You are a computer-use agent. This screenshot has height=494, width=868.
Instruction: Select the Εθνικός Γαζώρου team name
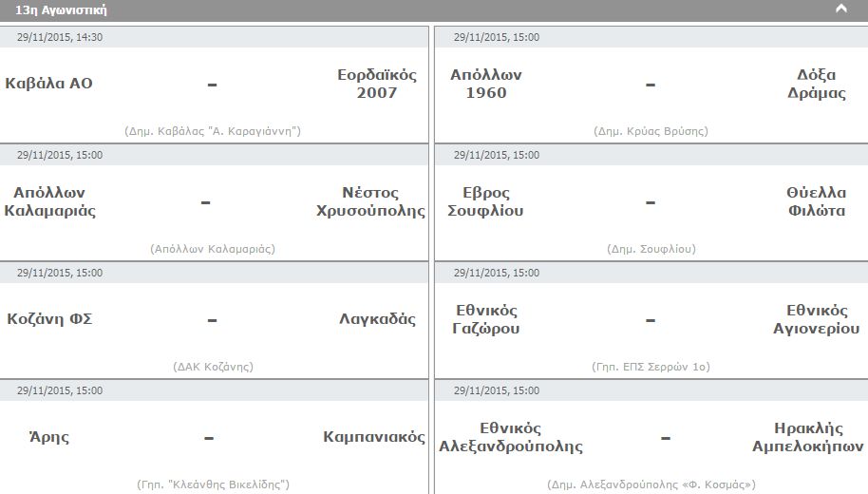(x=486, y=319)
